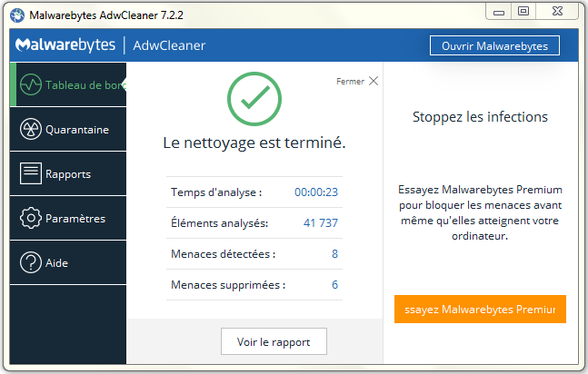Click the Stoppez les infections heading
The width and height of the screenshot is (588, 374).
pyautogui.click(x=480, y=117)
